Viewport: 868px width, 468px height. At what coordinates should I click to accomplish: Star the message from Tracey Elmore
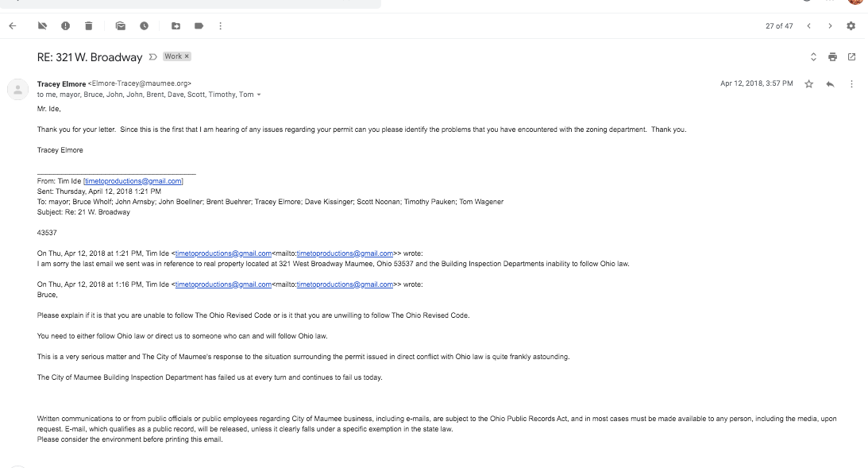(x=808, y=84)
